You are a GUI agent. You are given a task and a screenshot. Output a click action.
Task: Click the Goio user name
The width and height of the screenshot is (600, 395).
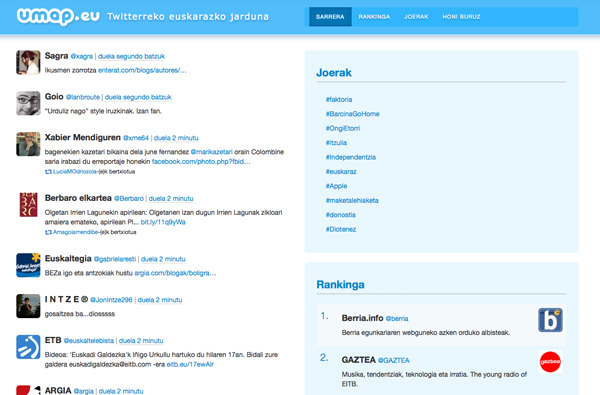coord(54,96)
